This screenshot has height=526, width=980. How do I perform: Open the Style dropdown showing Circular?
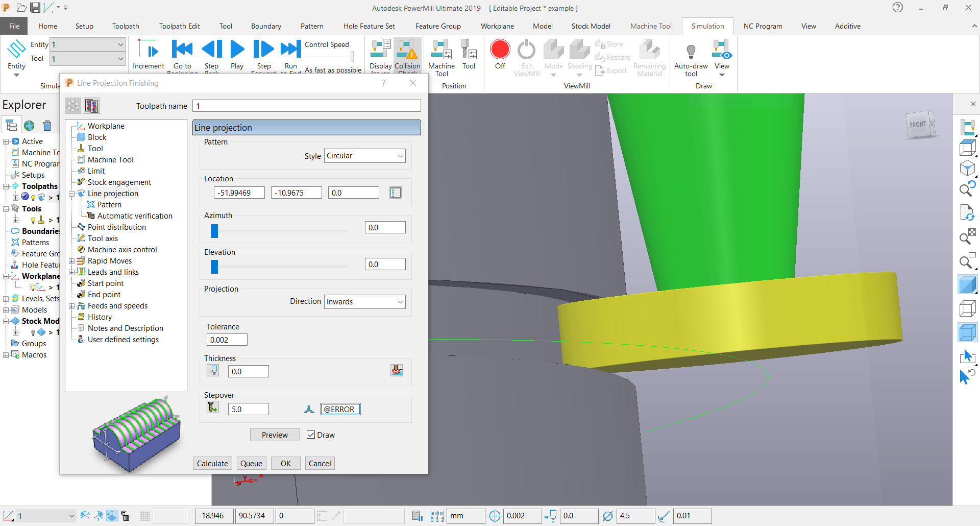tap(364, 156)
